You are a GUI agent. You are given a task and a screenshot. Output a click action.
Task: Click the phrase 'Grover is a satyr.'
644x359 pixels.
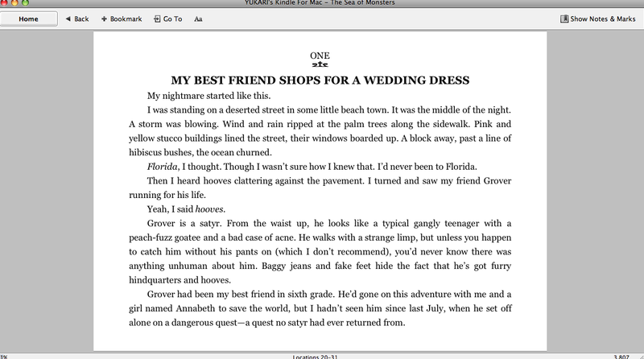(184, 224)
